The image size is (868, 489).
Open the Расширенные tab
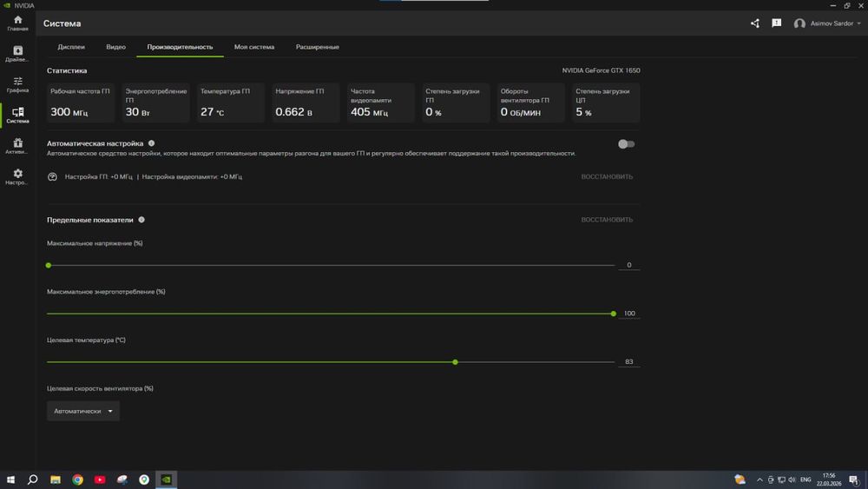[x=317, y=47]
